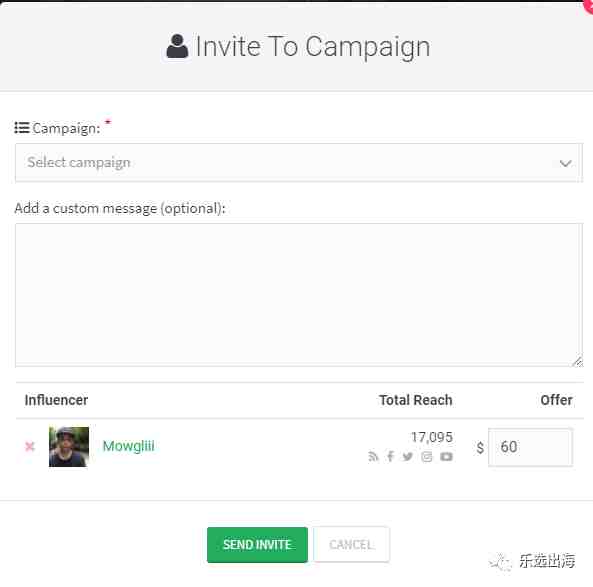Click the resize handle of message box
Viewport: 593px width, 587px height.
[577, 362]
